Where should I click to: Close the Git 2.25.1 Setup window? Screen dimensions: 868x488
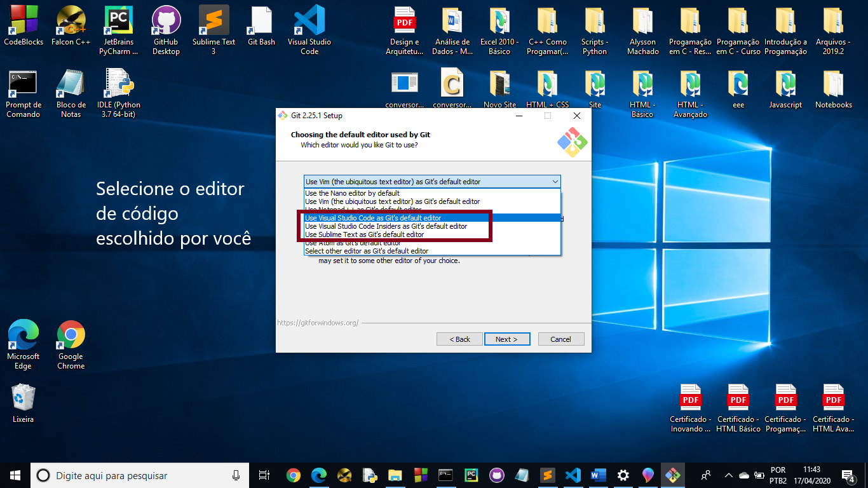(x=576, y=116)
